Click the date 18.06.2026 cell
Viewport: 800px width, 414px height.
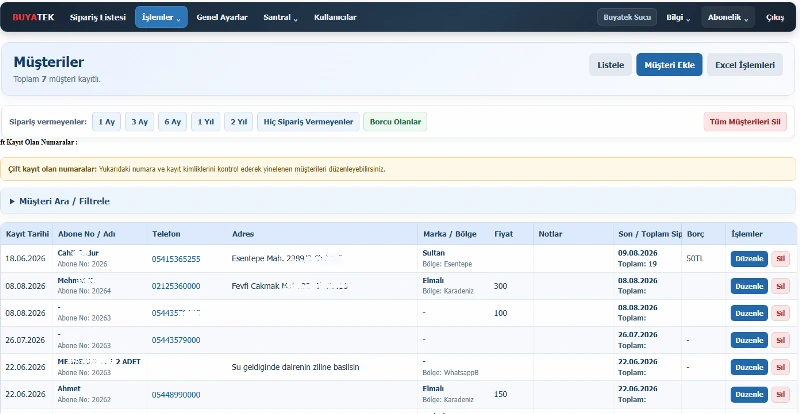pyautogui.click(x=26, y=259)
